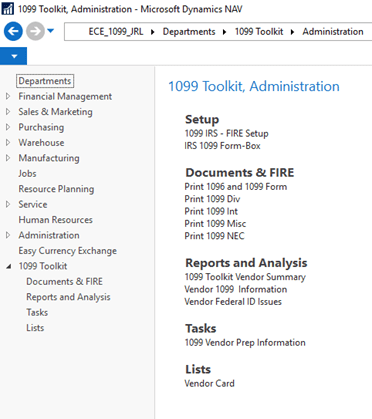Select Financial Management in the tree
This screenshot has height=419, width=372.
65,97
